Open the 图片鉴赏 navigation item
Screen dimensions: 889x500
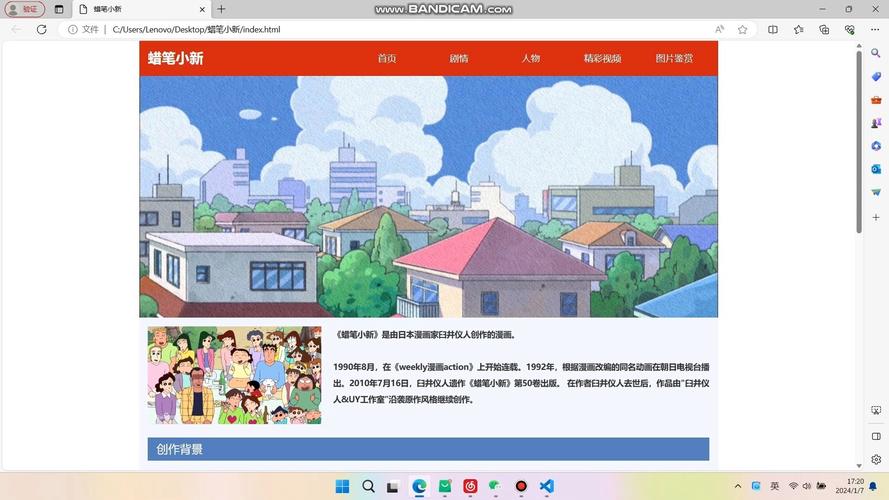point(674,58)
